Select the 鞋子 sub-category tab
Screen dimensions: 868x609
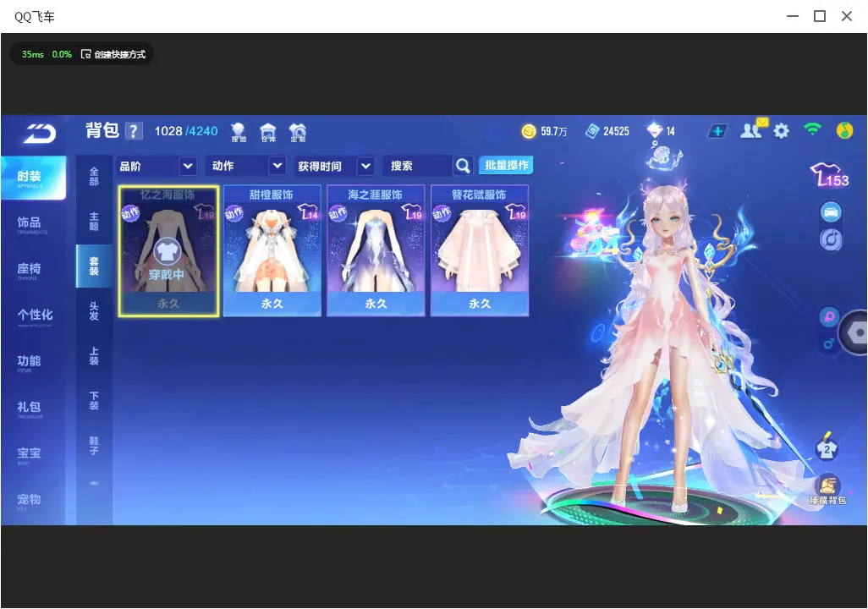pyautogui.click(x=94, y=446)
